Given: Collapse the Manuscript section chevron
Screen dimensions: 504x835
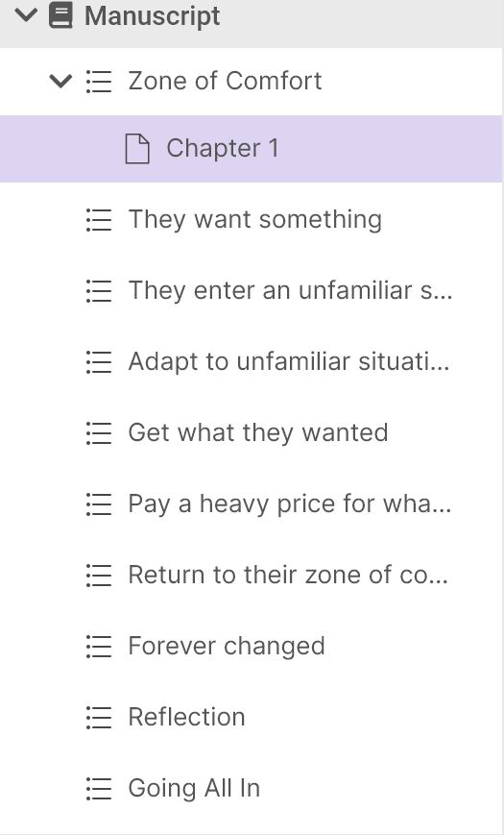Looking at the screenshot, I should tap(26, 15).
